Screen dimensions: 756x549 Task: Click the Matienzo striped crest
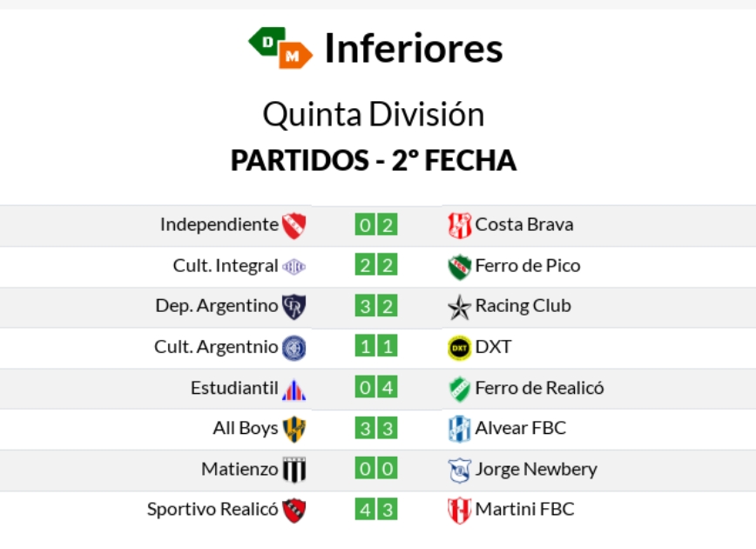pyautogui.click(x=294, y=470)
